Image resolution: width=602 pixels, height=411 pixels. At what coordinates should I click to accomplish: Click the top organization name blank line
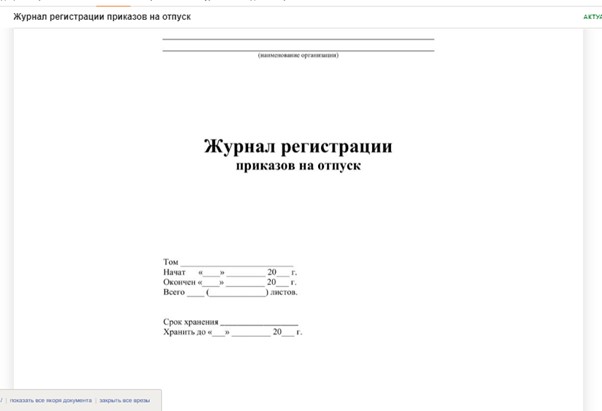point(298,39)
